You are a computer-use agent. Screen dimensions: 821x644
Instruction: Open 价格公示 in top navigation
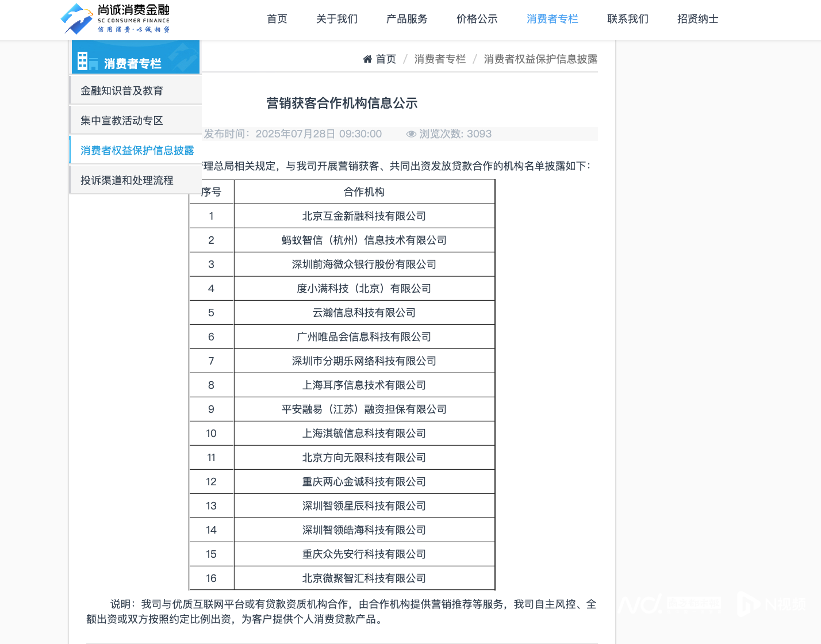coord(477,19)
